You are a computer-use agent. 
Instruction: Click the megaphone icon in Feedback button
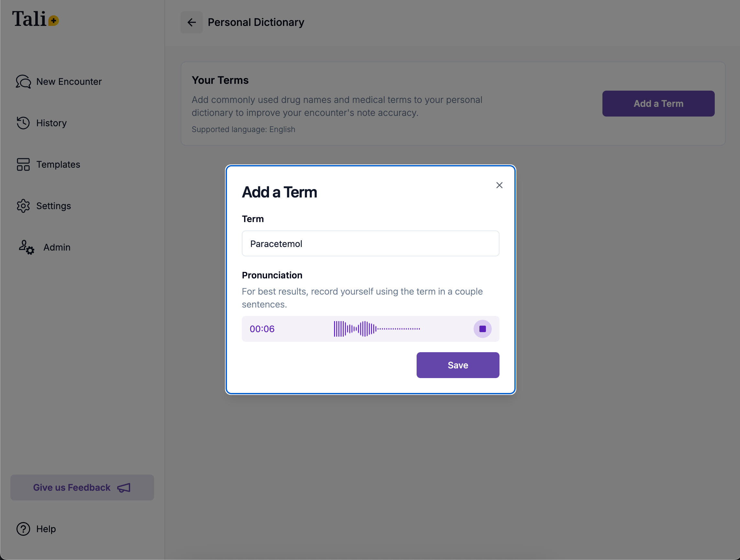(124, 487)
